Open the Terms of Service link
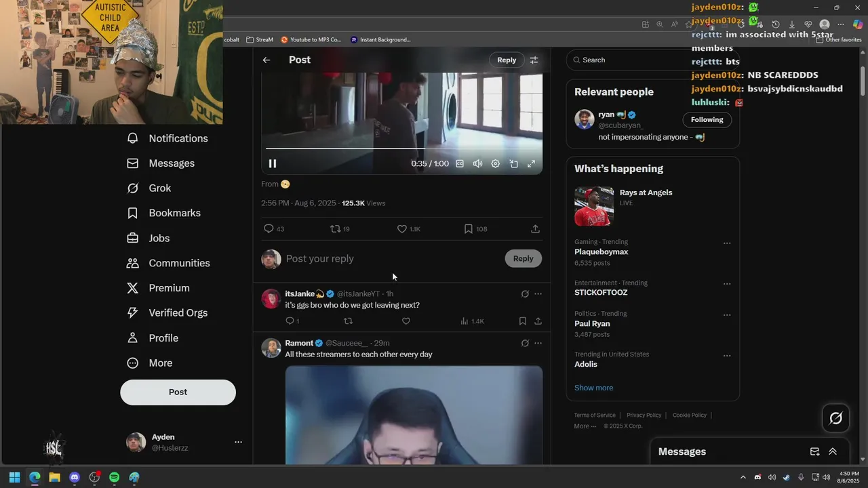Viewport: 868px width, 488px height. (595, 415)
